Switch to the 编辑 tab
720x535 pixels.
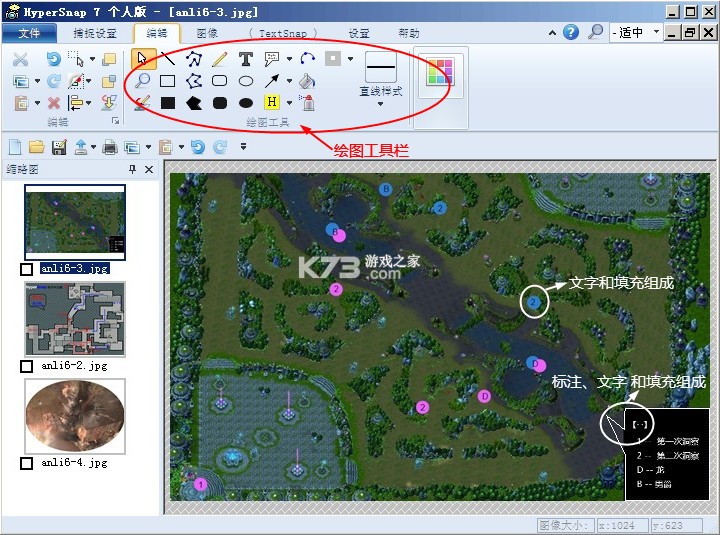(157, 33)
